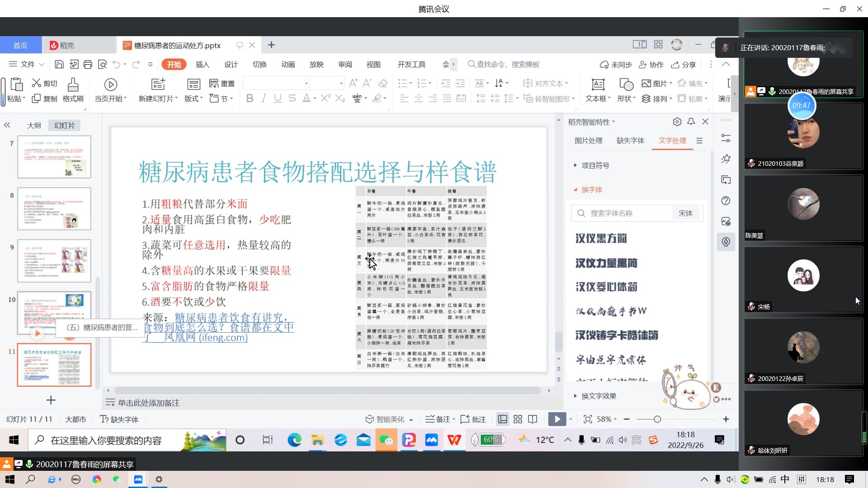This screenshot has height=488, width=868.
Task: Open Microsoft Edge from the taskbar
Action: tap(295, 440)
